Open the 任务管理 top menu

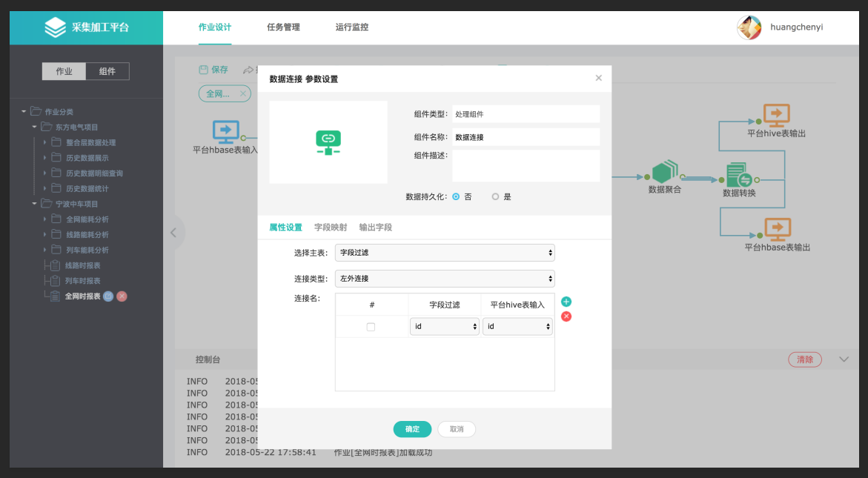click(x=283, y=27)
